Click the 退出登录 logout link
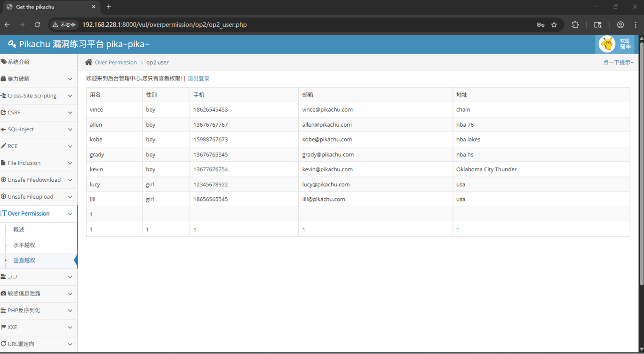This screenshot has width=644, height=354. pyautogui.click(x=199, y=79)
